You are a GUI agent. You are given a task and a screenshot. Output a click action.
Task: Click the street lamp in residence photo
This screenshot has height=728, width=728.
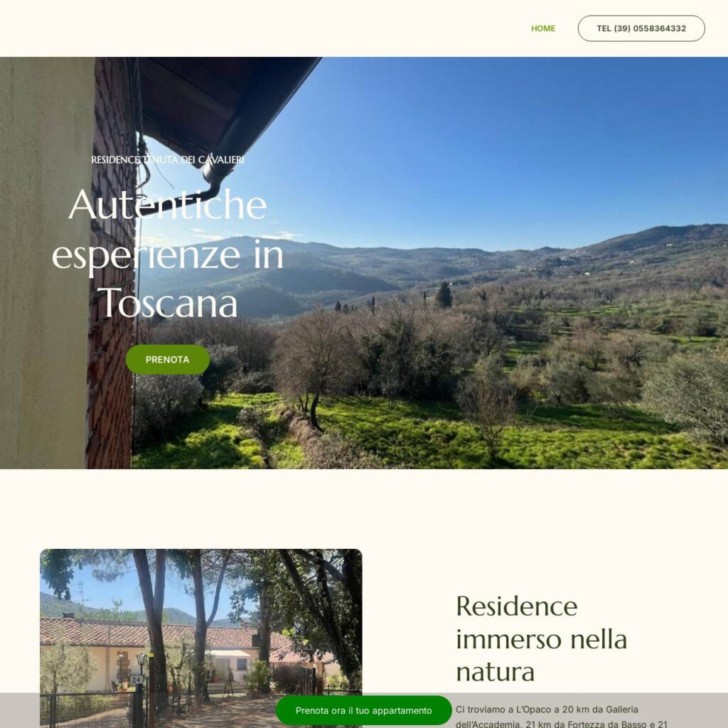[141, 659]
